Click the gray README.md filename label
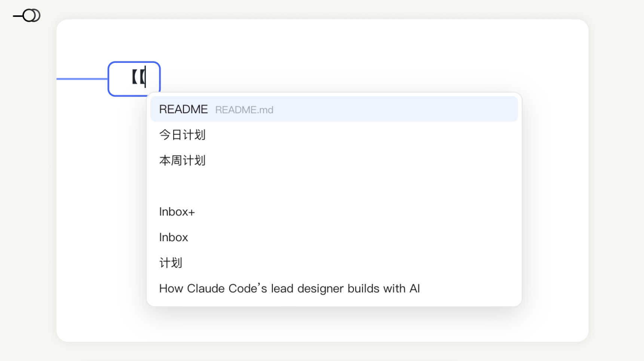This screenshot has height=361, width=644. coord(244,110)
